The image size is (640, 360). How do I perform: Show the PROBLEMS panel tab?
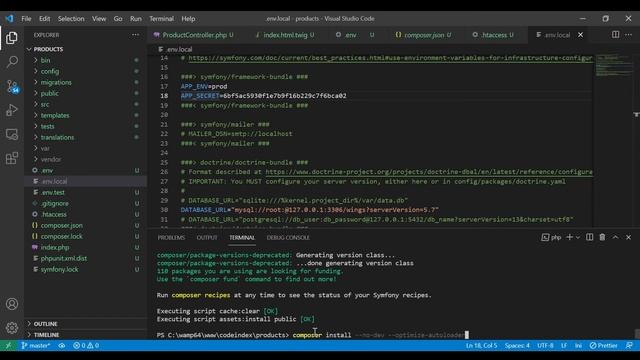[171, 238]
